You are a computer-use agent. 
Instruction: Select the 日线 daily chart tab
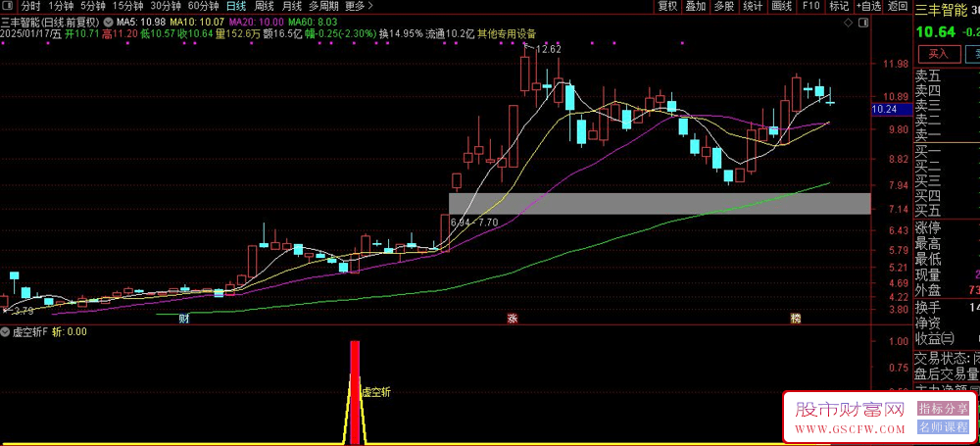pyautogui.click(x=236, y=6)
